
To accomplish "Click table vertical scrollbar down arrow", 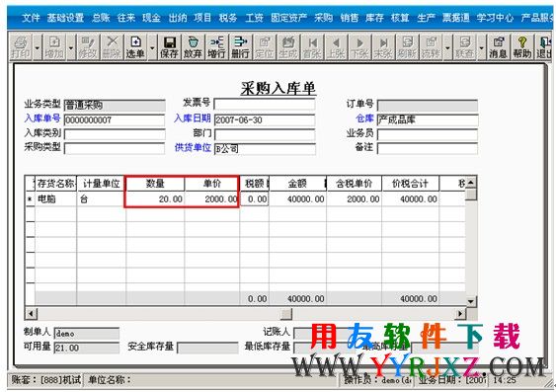I will coord(471,301).
